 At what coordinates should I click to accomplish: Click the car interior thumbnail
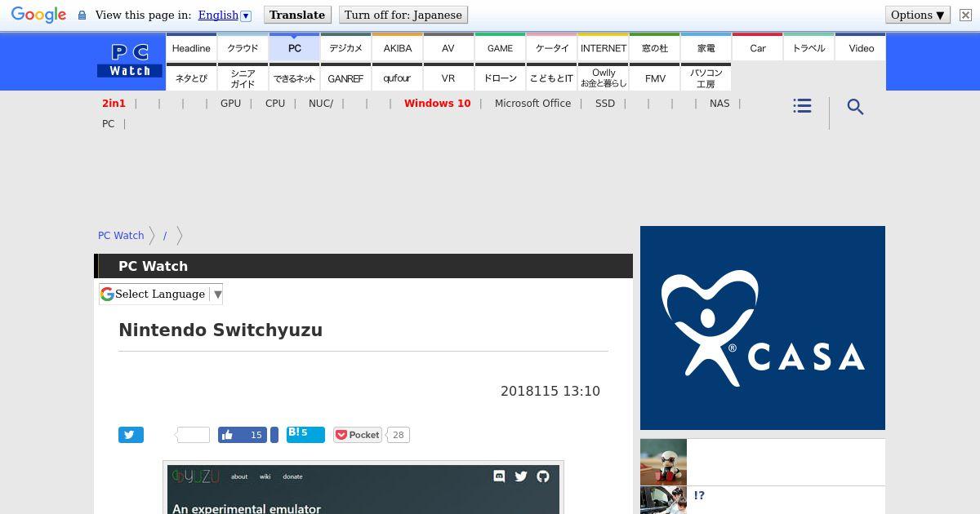663,500
